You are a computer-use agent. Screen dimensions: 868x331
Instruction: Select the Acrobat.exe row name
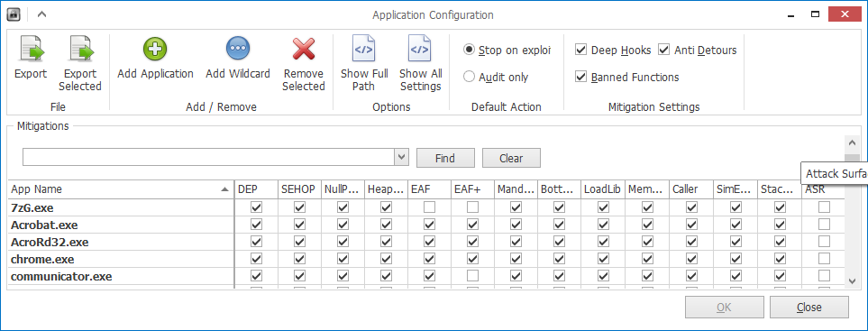[44, 225]
